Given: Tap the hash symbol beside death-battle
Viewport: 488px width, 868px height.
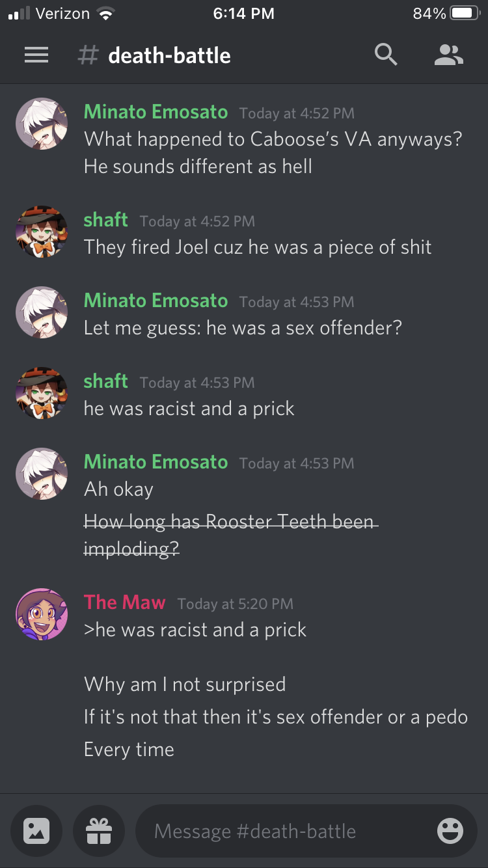Looking at the screenshot, I should tap(88, 55).
